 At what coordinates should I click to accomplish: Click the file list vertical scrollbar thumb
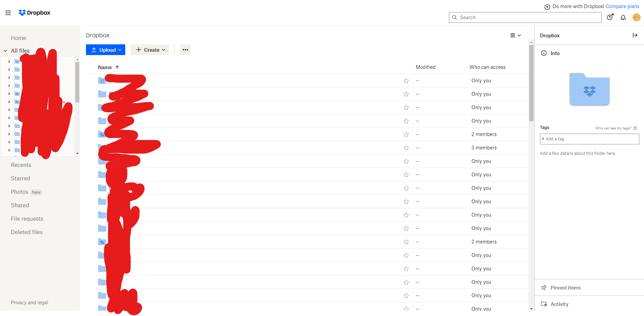click(x=531, y=83)
